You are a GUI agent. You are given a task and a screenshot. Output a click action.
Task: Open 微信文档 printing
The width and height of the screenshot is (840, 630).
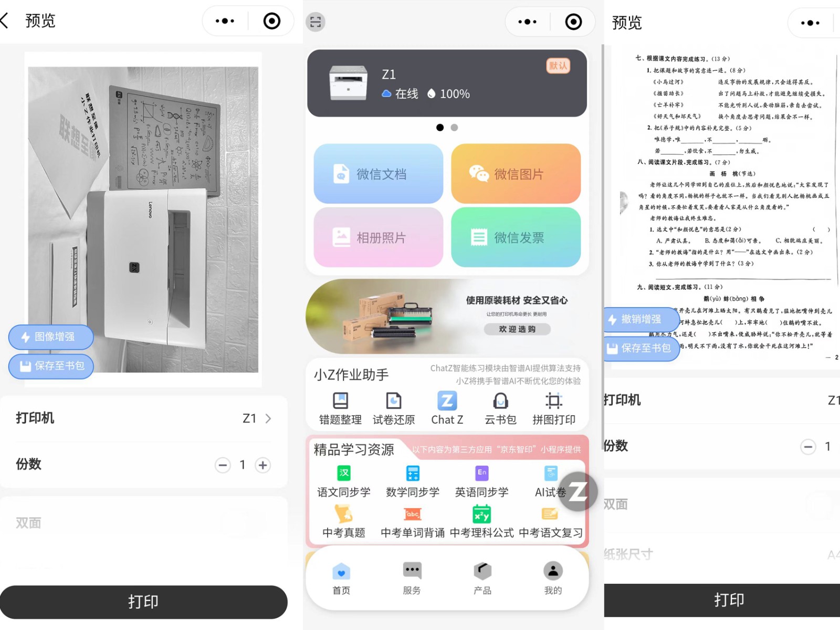pos(379,174)
